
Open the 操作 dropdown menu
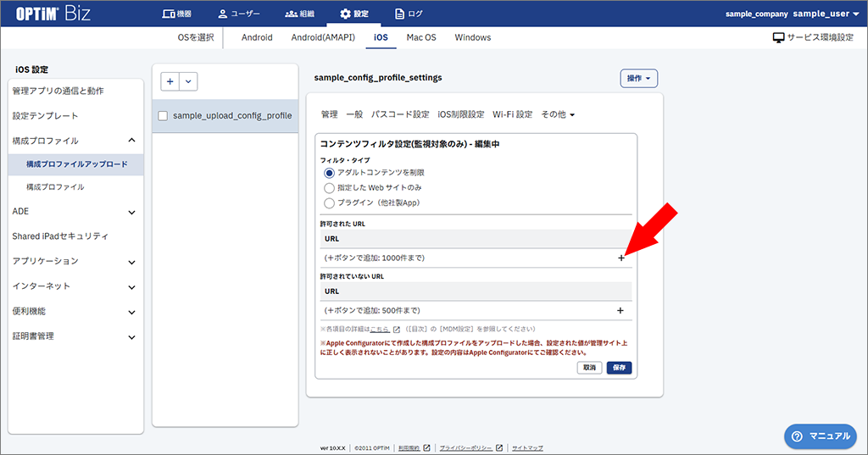pyautogui.click(x=639, y=79)
